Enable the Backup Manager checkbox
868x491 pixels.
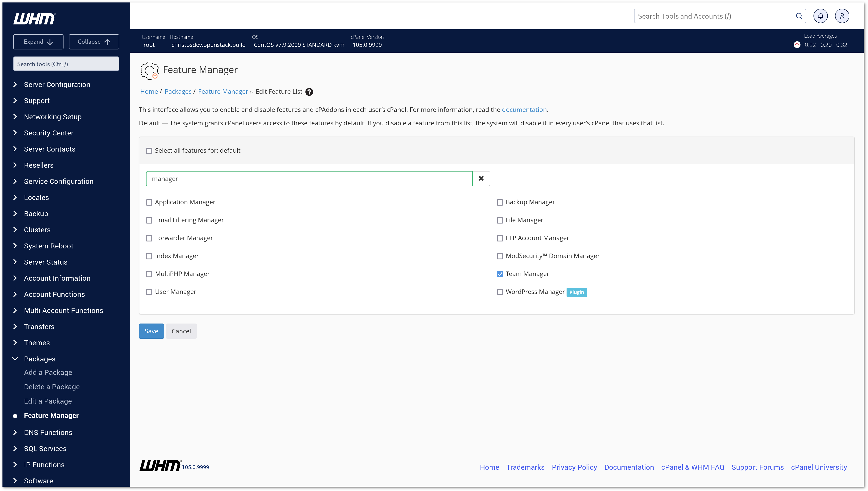tap(500, 202)
